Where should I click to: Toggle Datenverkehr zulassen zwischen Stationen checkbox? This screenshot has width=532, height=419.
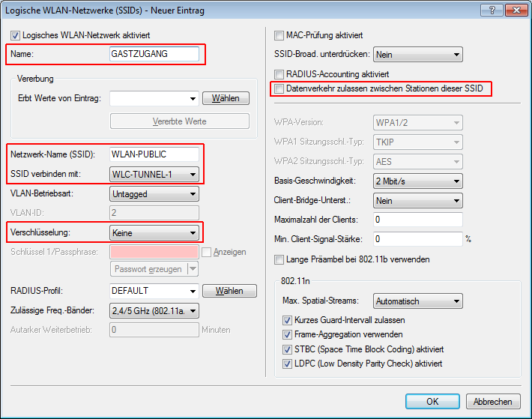coord(279,89)
